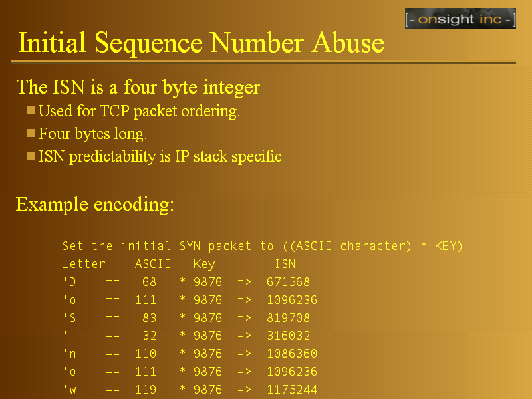Image resolution: width=532 pixels, height=399 pixels.
Task: Click the letter 'n' in the table
Action: [x=72, y=354]
